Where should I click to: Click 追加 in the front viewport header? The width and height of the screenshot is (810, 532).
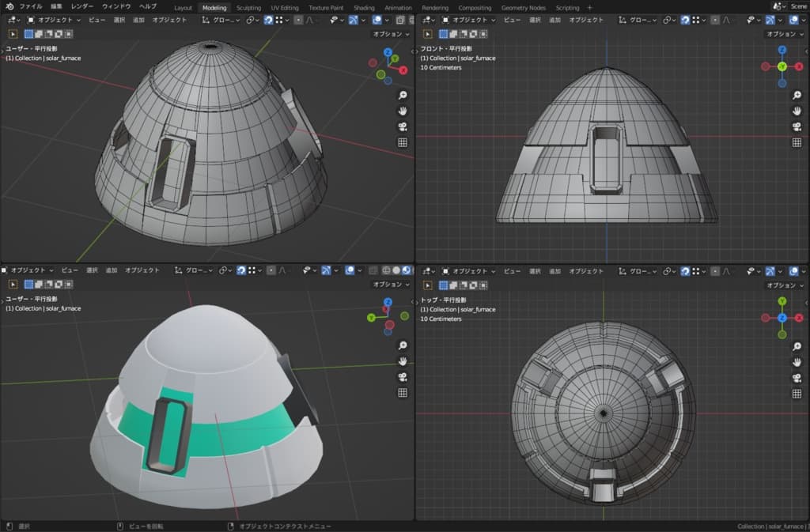(556, 20)
